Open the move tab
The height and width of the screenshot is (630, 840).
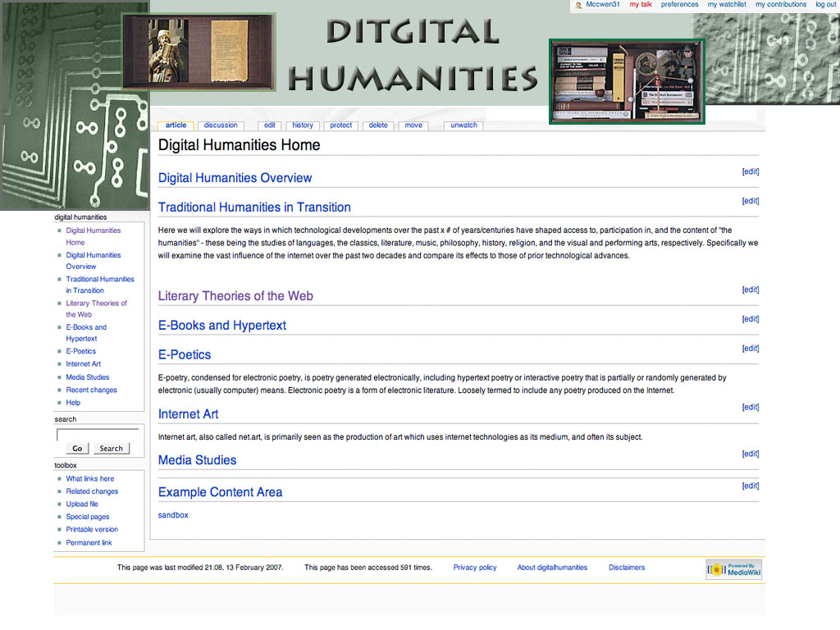pyautogui.click(x=413, y=126)
